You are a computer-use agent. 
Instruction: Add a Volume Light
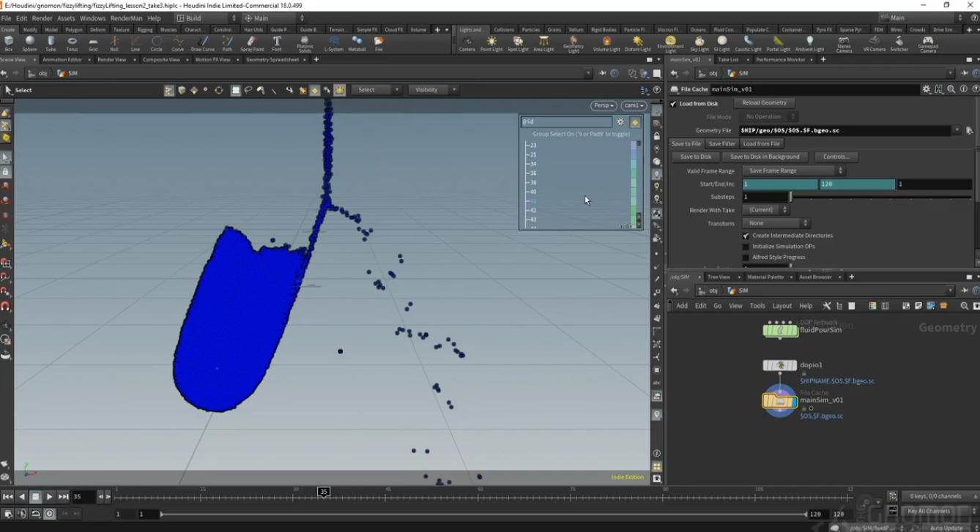pos(606,44)
